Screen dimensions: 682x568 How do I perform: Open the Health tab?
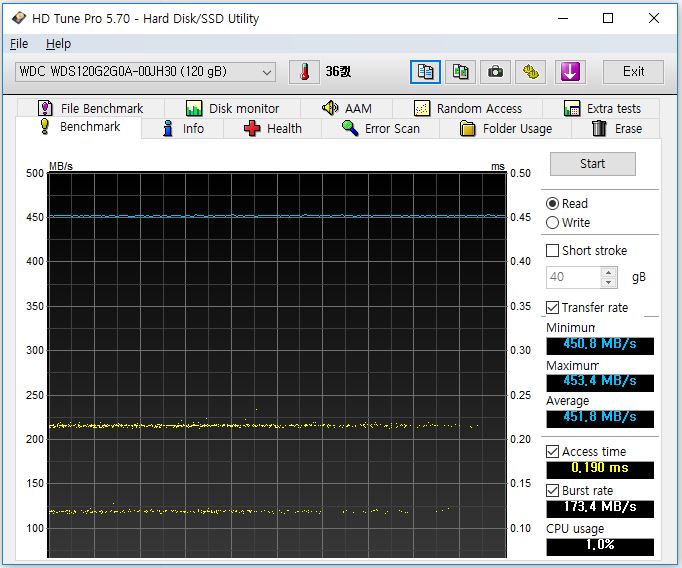click(272, 129)
